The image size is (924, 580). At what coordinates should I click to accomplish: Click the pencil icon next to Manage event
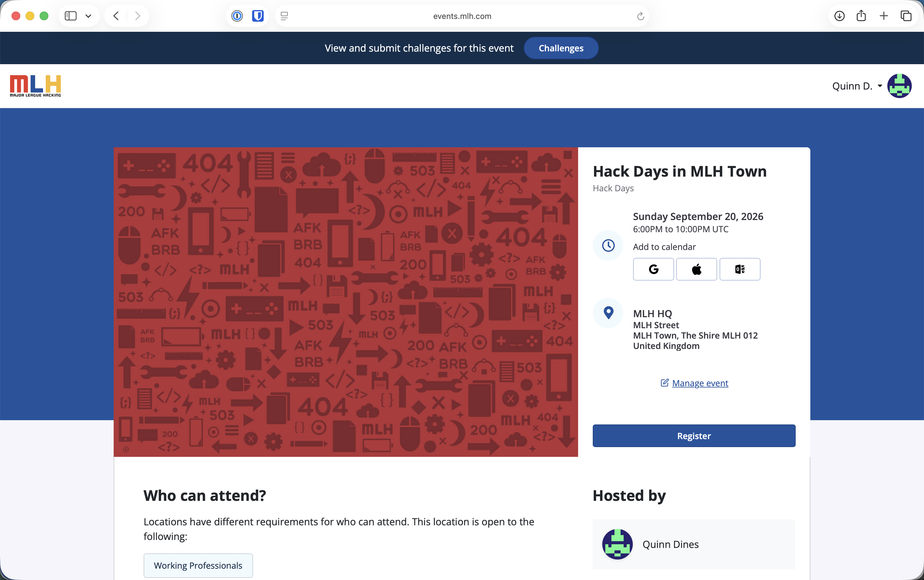(665, 383)
